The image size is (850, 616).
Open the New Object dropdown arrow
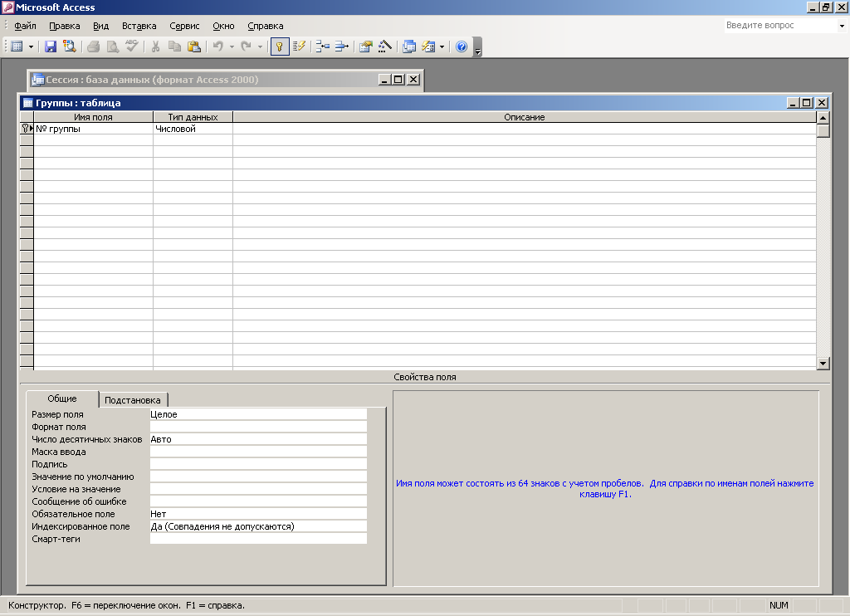coord(442,46)
